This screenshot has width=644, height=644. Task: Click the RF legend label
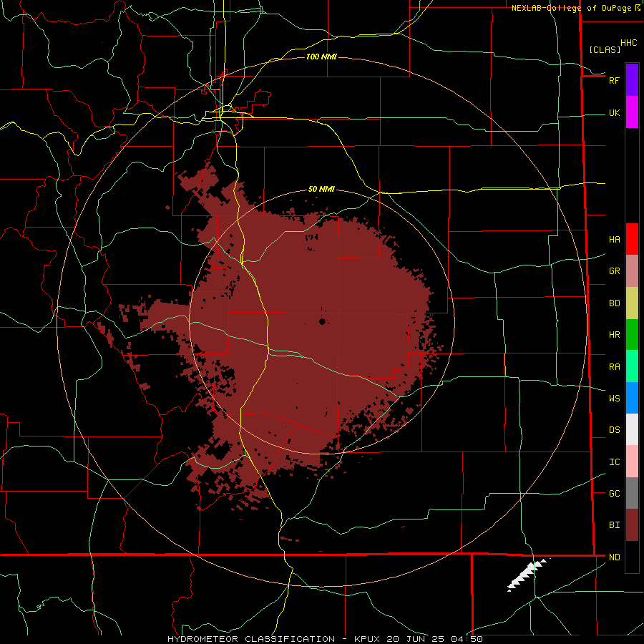614,80
